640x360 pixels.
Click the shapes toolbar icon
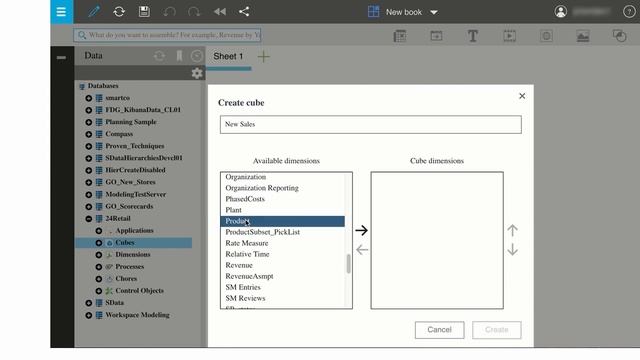620,36
